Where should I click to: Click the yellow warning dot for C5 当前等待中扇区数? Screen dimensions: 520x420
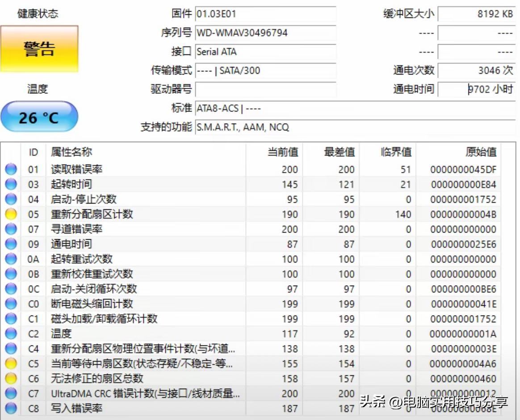(x=10, y=364)
